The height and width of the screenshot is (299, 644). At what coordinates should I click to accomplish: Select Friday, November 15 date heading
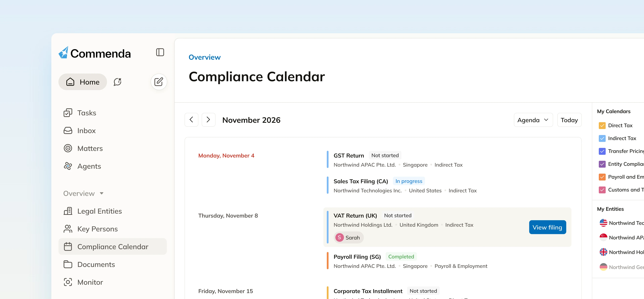(226, 291)
